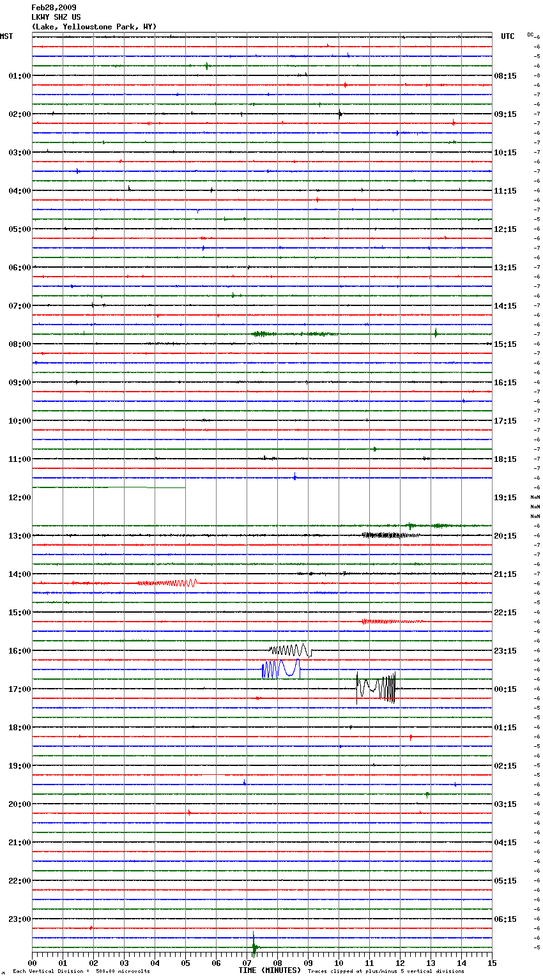543x980 pixels.
Task: Select the LKWY SHZ US station label
Action: pyautogui.click(x=56, y=17)
